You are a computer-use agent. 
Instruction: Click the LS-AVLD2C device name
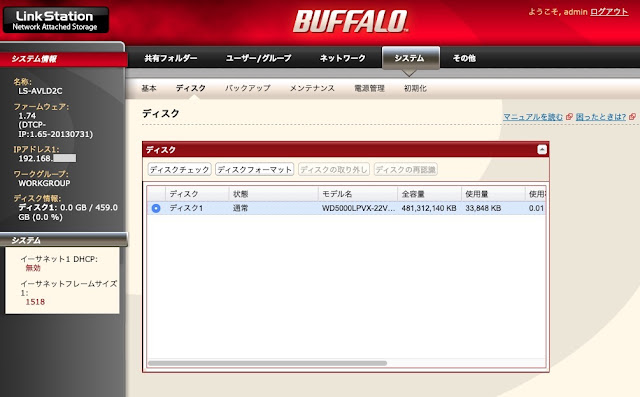pos(40,91)
